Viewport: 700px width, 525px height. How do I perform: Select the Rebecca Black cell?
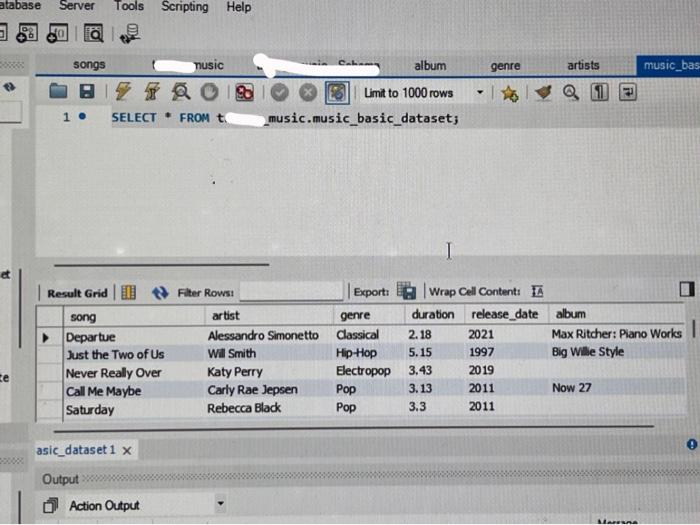pos(269,408)
